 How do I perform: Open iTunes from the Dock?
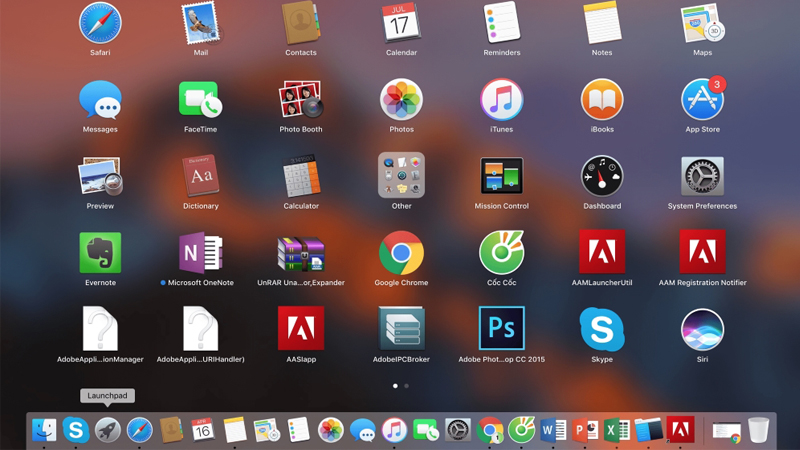tap(394, 430)
